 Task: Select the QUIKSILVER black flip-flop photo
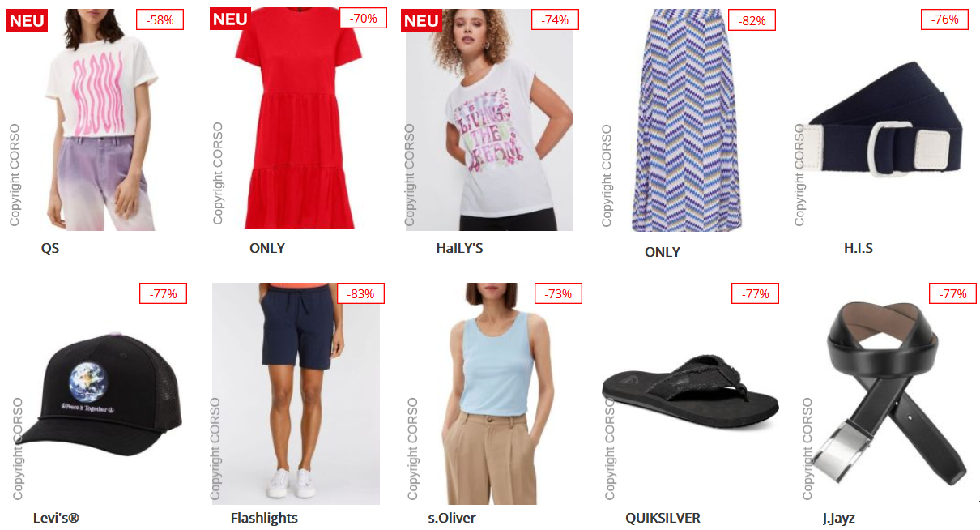[691, 394]
